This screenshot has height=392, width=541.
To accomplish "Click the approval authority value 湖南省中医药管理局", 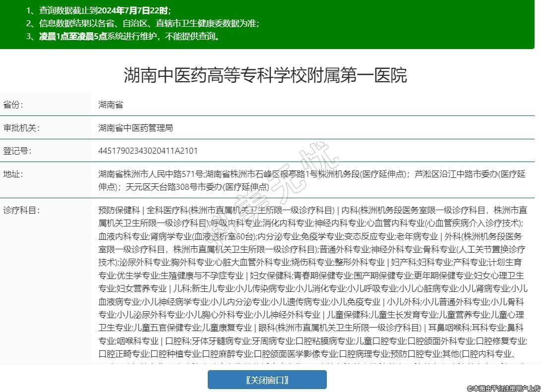I will click(135, 128).
